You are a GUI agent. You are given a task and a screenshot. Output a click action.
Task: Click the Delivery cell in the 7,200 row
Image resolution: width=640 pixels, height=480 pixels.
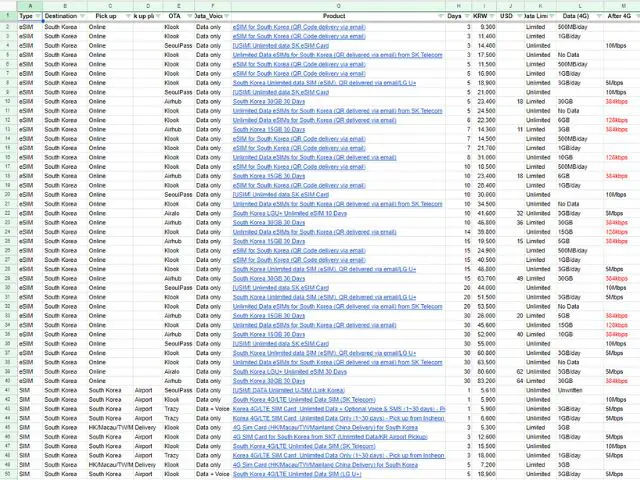tap(148, 465)
